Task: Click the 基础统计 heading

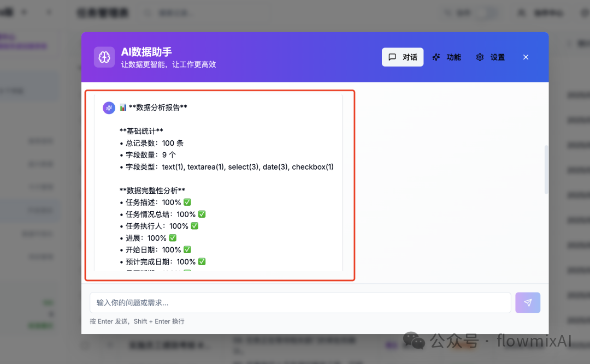Action: (x=141, y=131)
